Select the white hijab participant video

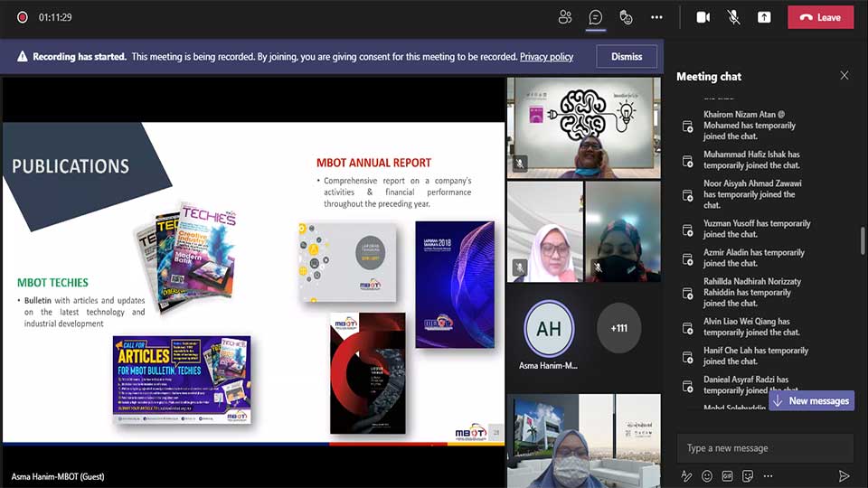[x=545, y=232]
